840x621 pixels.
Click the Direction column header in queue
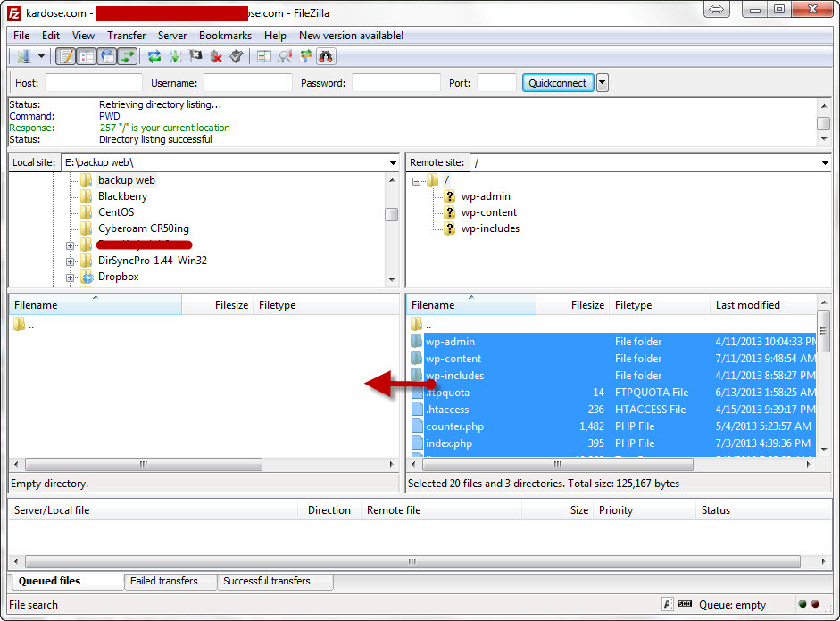pyautogui.click(x=329, y=510)
